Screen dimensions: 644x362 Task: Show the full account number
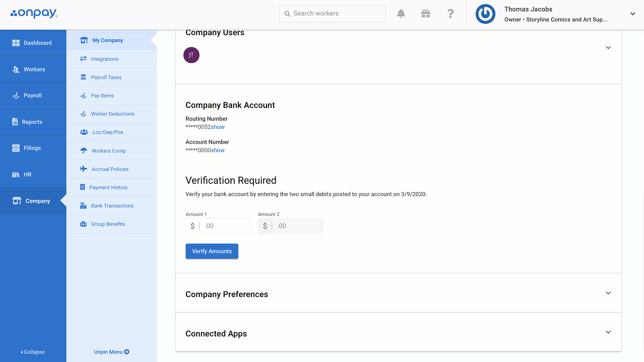pos(218,150)
